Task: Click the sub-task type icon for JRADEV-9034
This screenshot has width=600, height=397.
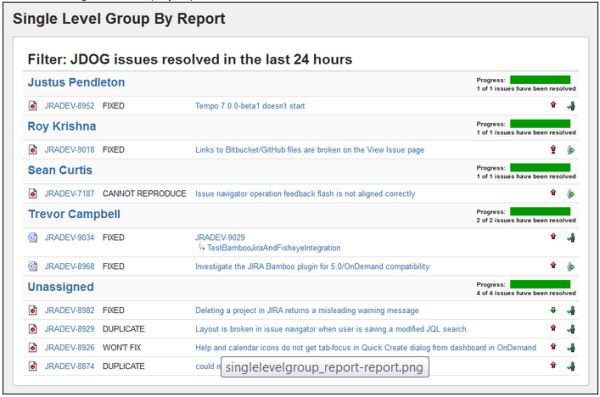Action: click(x=33, y=237)
